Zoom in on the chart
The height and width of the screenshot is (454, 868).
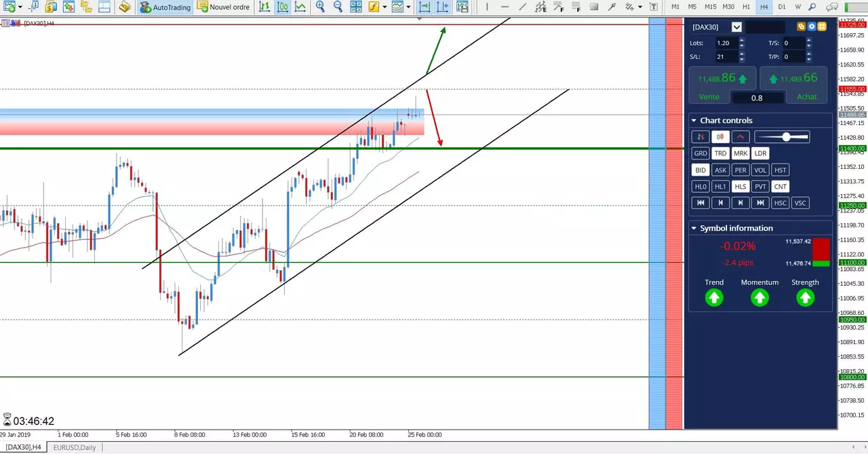click(x=320, y=7)
